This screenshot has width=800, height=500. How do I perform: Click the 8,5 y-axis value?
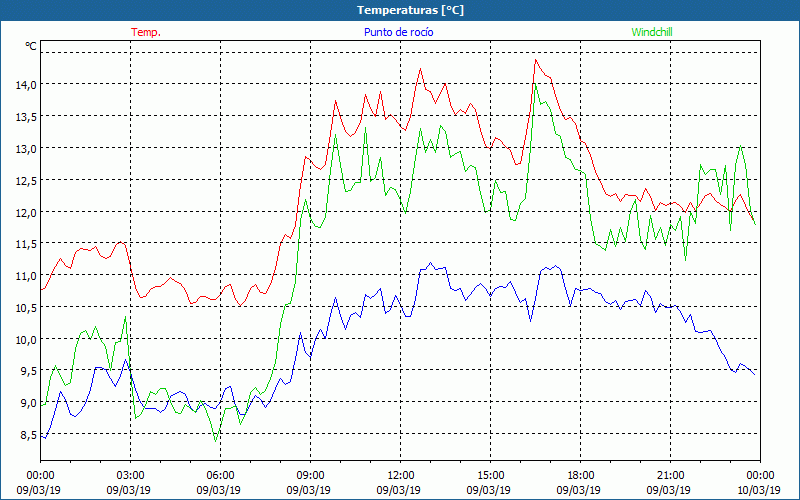tap(29, 435)
